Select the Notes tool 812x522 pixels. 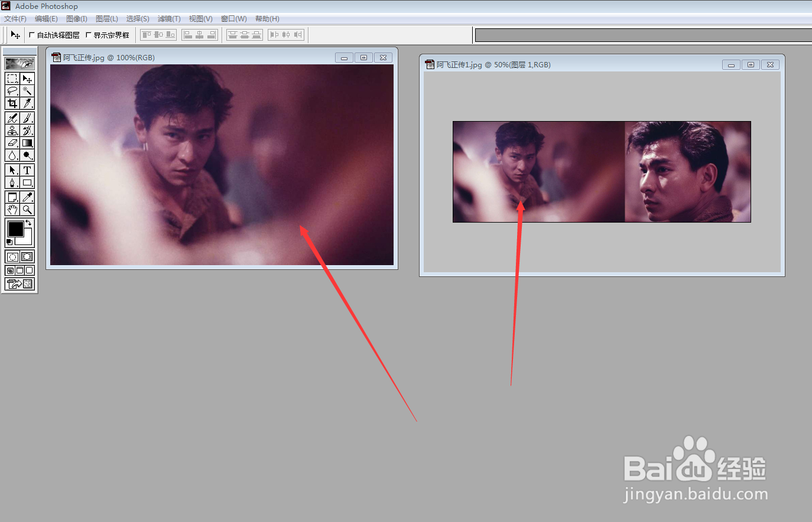[x=12, y=197]
